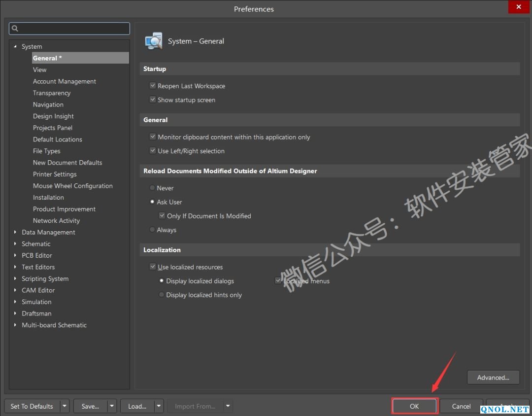Expand the Data Management tree node

click(x=15, y=232)
